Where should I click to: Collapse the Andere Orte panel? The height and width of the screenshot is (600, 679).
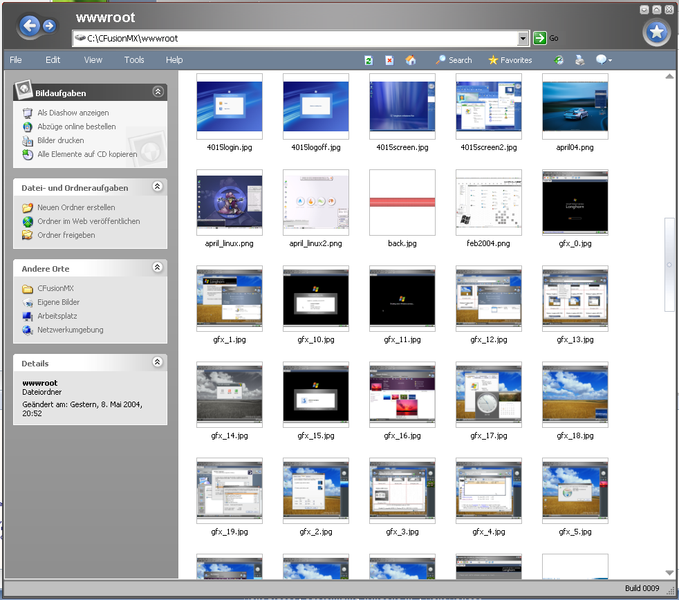point(157,268)
